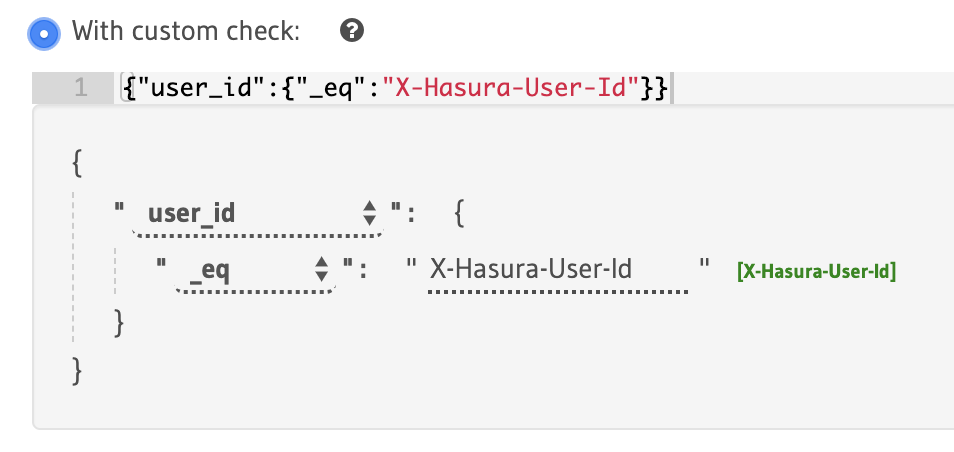Click the inner closing brace under _eq

tap(119, 323)
